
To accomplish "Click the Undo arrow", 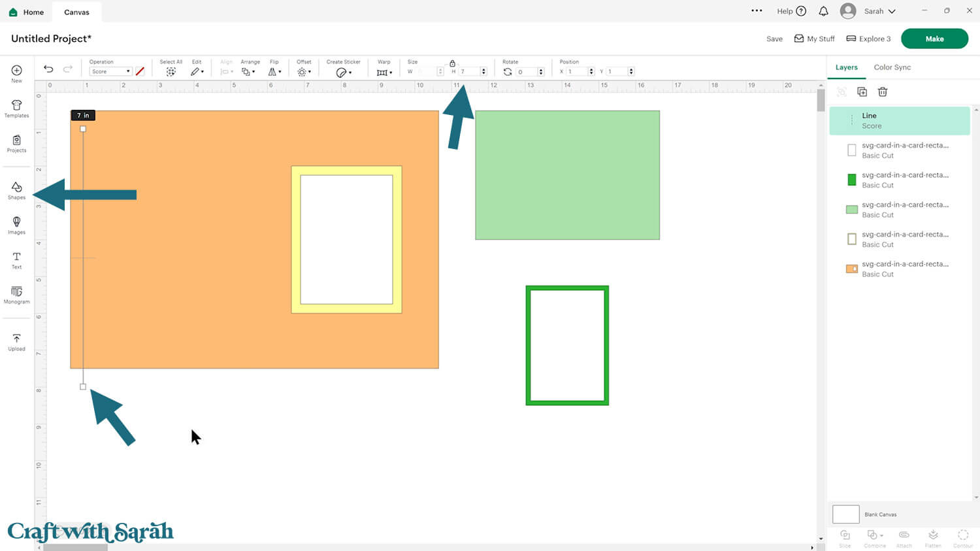I will click(x=48, y=69).
